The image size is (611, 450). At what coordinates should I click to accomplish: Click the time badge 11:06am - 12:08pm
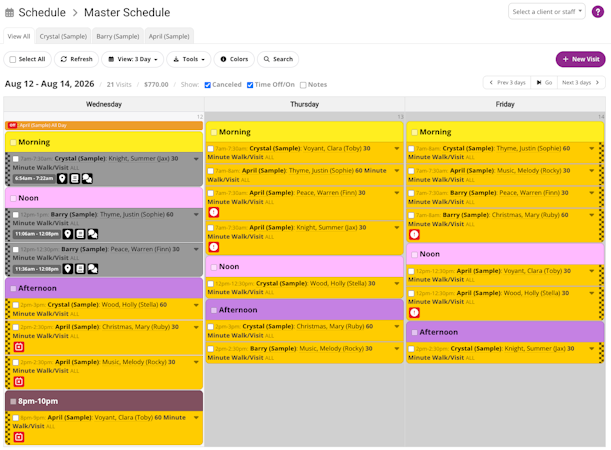coord(37,234)
